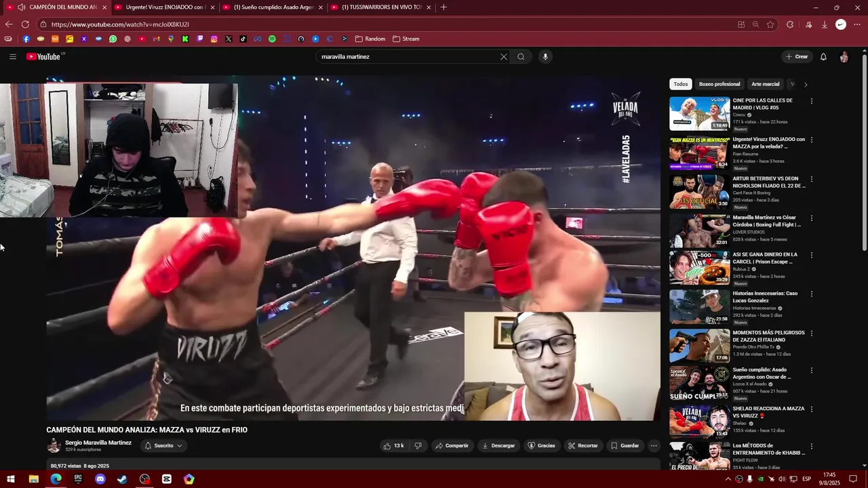
Task: Mute the audio on the playing tab
Action: point(21,7)
